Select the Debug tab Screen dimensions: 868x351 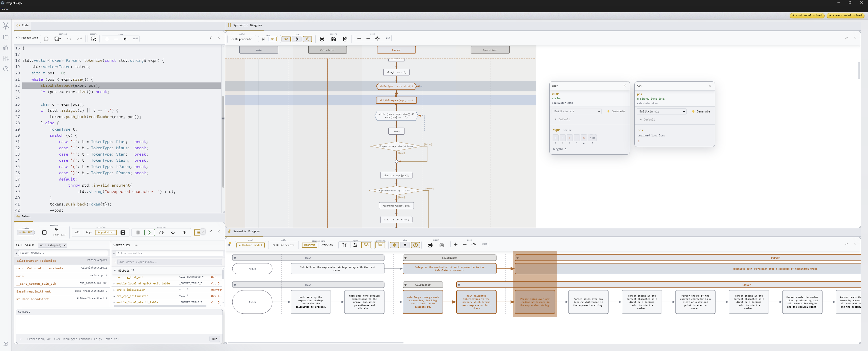click(x=23, y=217)
